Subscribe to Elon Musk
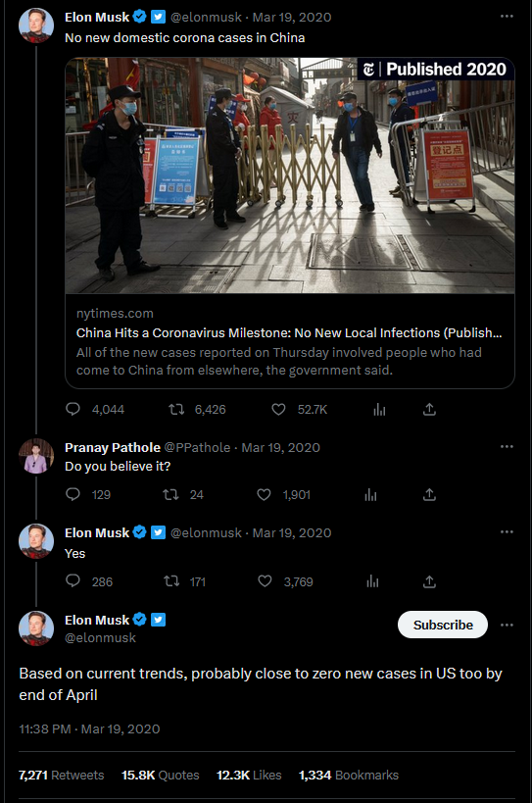Viewport: 532px width, 803px height. [443, 625]
